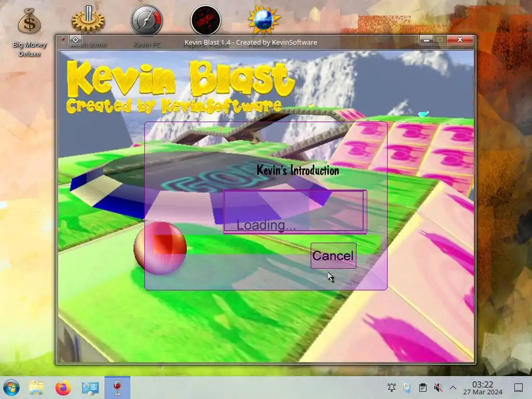Launch the sun globe desktop icon
Viewport: 532px width, 399px height.
[264, 19]
